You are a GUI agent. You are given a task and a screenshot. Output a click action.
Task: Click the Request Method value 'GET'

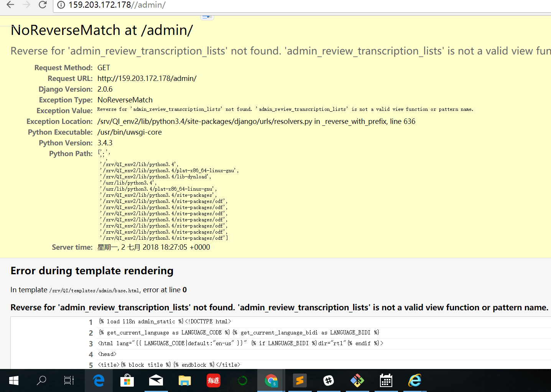(104, 68)
